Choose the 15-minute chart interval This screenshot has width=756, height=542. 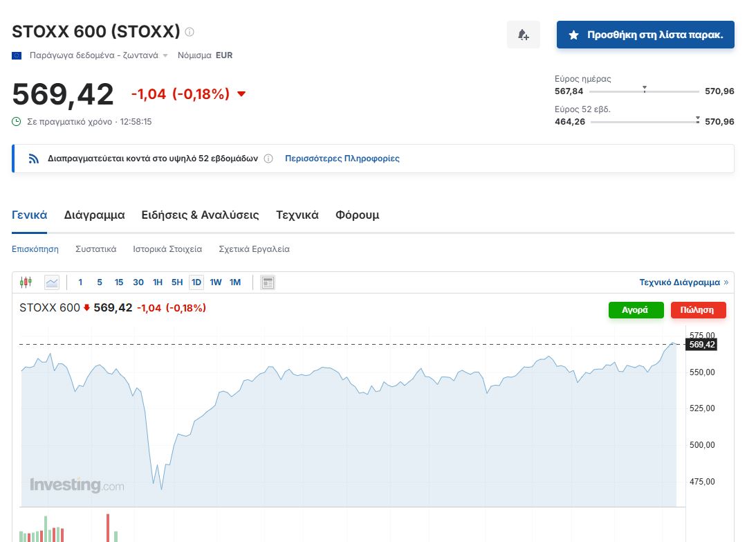pyautogui.click(x=119, y=282)
